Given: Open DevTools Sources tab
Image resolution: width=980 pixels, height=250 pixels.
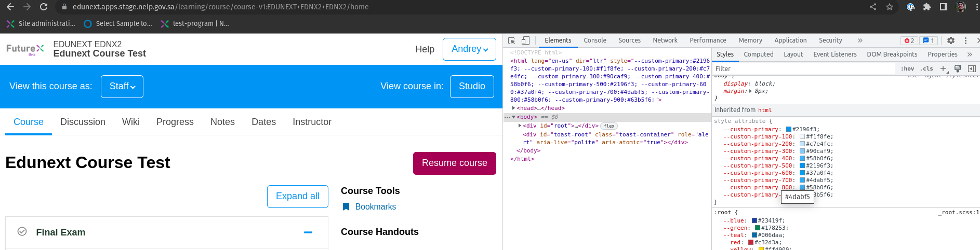Looking at the screenshot, I should coord(629,40).
